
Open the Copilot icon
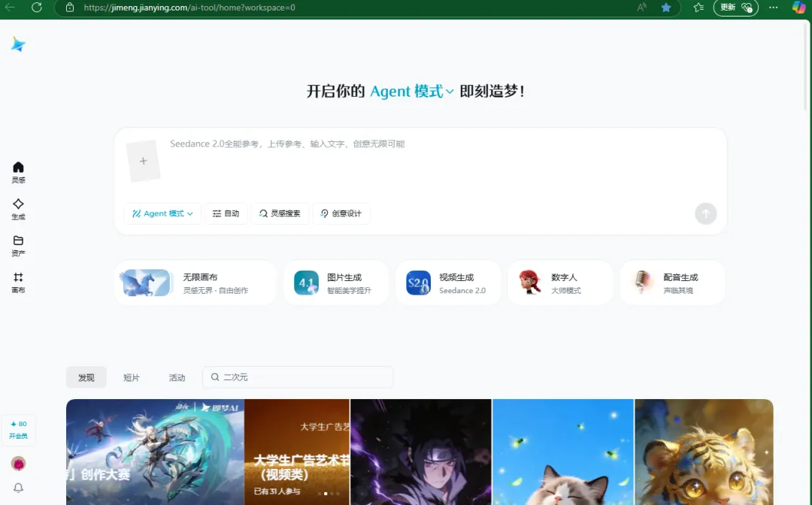pyautogui.click(x=798, y=8)
